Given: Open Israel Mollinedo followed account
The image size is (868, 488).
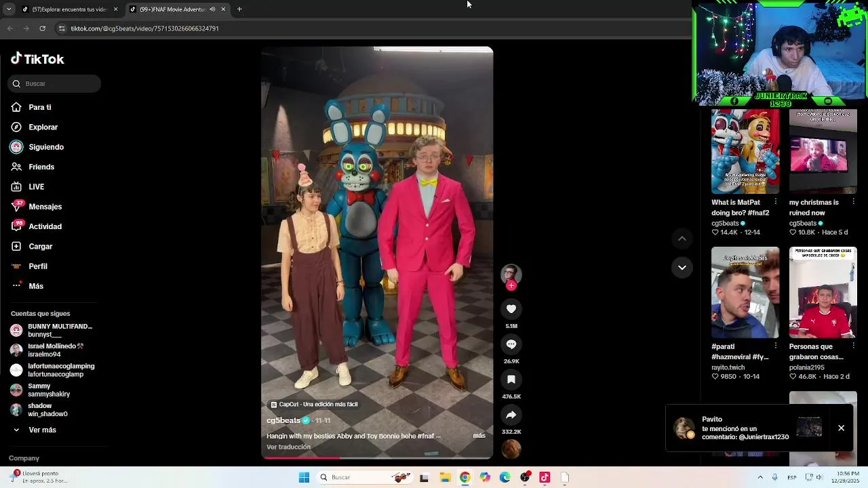Looking at the screenshot, I should click(x=53, y=350).
